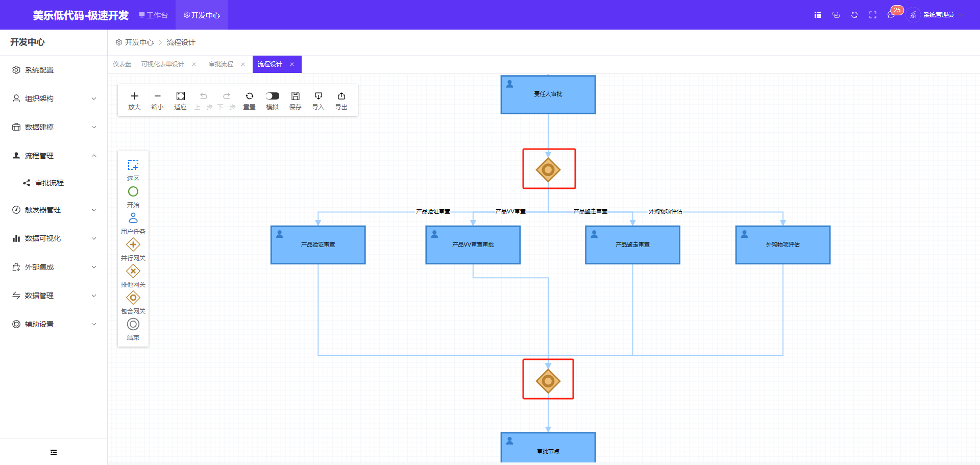Toggle the simulation (模拟) switch
This screenshot has height=465, width=980.
pyautogui.click(x=272, y=96)
